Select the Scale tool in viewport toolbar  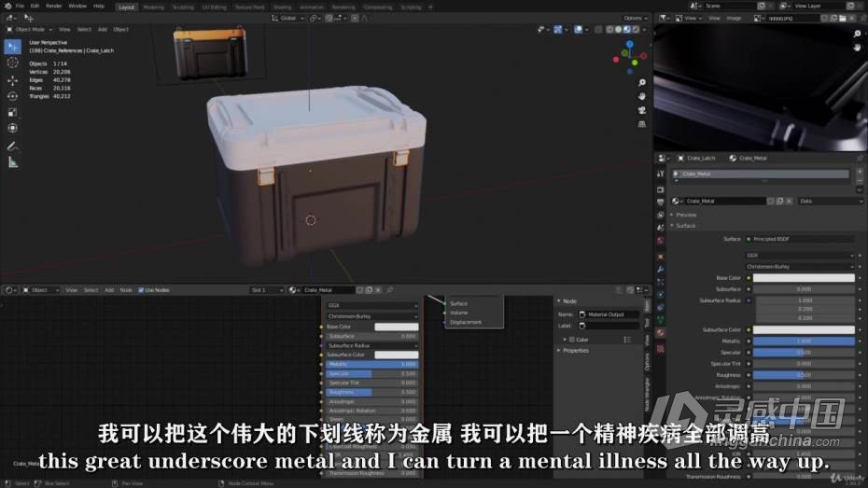click(x=13, y=112)
